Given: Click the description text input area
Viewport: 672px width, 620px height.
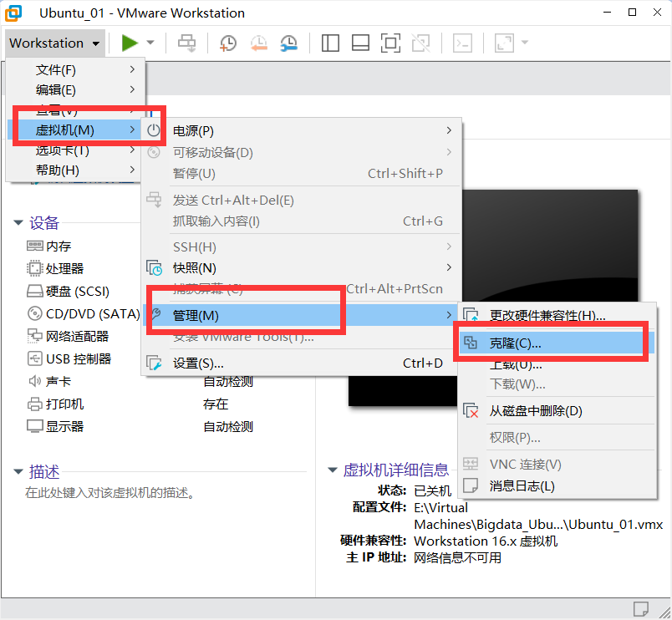Looking at the screenshot, I should [109, 493].
